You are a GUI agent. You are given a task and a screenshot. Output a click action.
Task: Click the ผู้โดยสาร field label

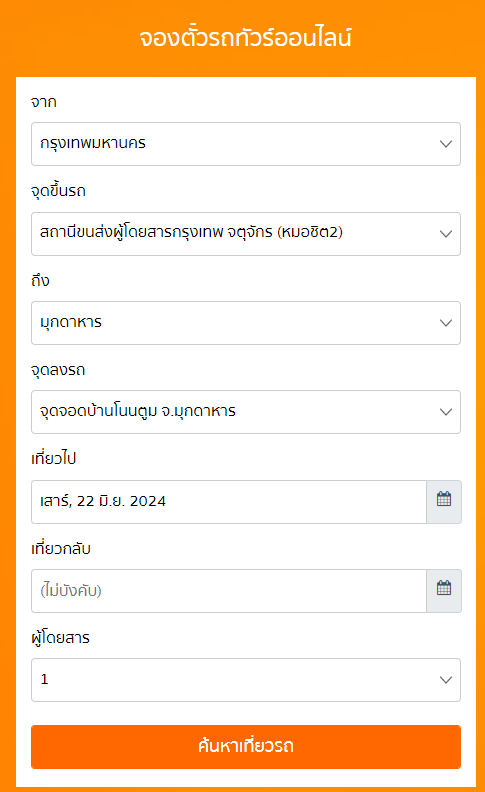(60, 637)
